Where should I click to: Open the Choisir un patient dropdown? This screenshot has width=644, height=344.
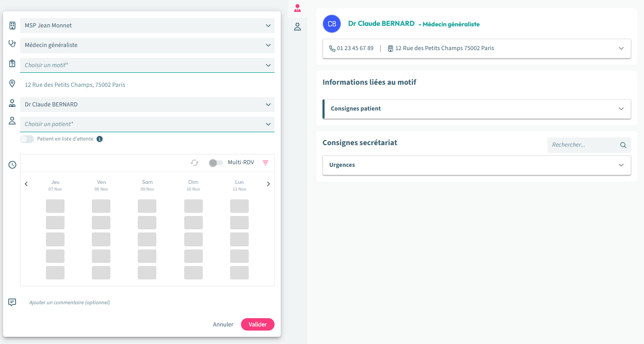147,124
